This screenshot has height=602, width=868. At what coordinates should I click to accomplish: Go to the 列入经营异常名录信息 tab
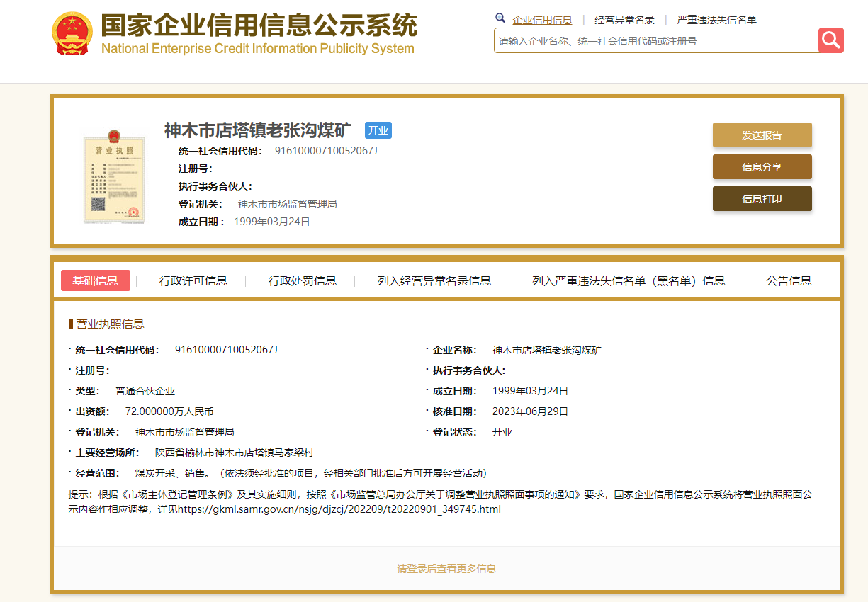(434, 280)
